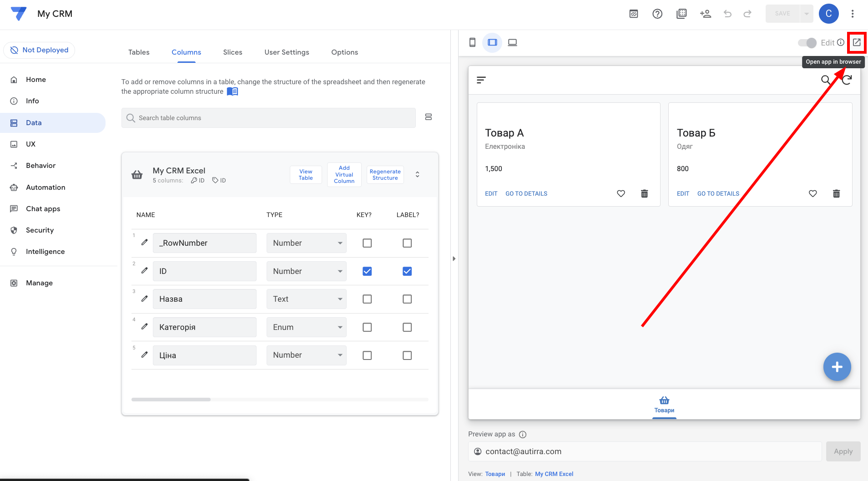Click the table columns view toggle icon
This screenshot has height=481, width=868.
coord(428,117)
